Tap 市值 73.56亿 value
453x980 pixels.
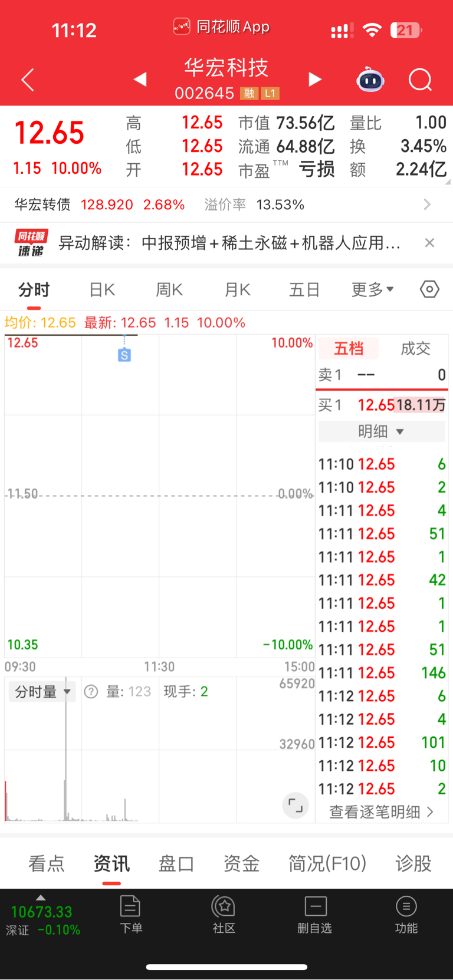[306, 123]
